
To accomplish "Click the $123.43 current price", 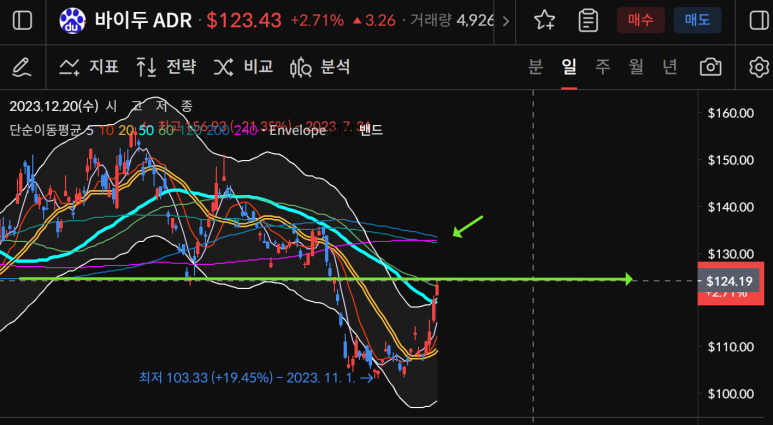I will click(244, 21).
